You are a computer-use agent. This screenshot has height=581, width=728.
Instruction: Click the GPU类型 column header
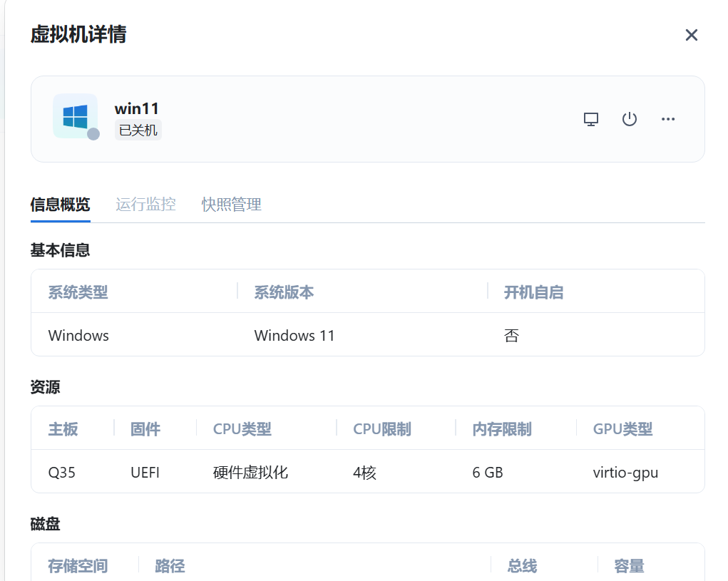click(622, 429)
